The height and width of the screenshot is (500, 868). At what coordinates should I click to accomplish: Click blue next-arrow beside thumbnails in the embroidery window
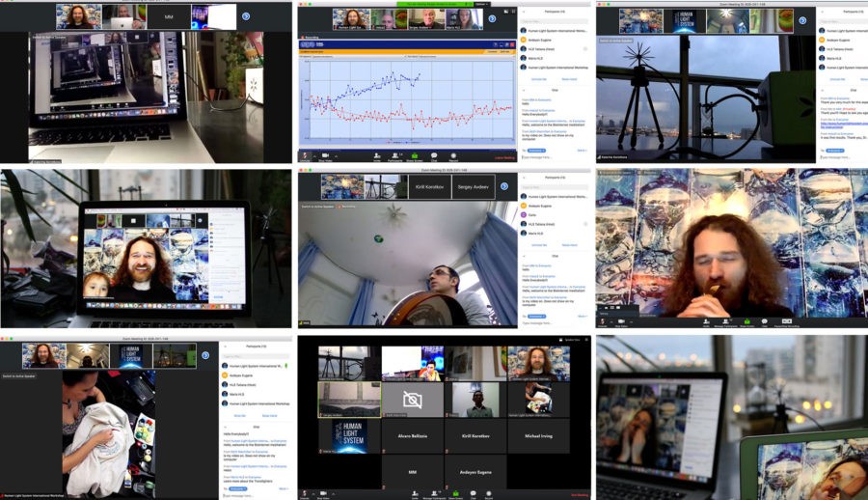click(x=204, y=355)
